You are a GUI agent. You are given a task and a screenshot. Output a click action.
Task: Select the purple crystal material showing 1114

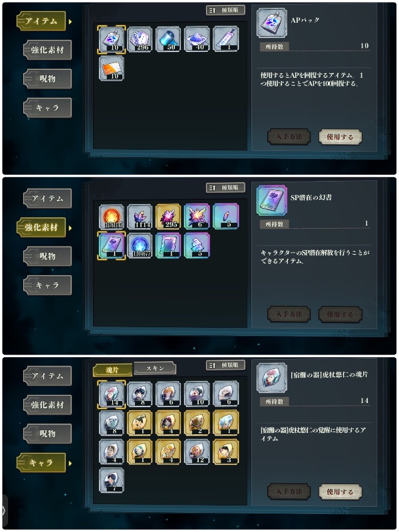[x=140, y=217]
